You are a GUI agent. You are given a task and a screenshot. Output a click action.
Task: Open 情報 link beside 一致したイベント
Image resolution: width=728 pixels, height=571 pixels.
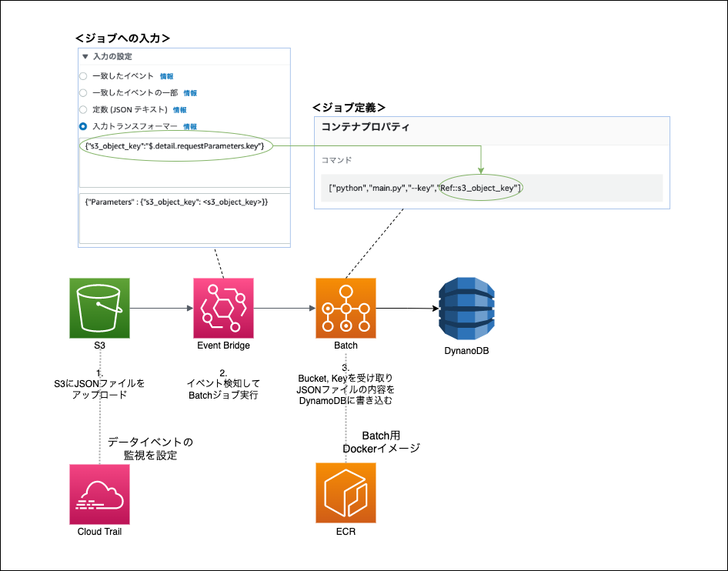pyautogui.click(x=167, y=77)
